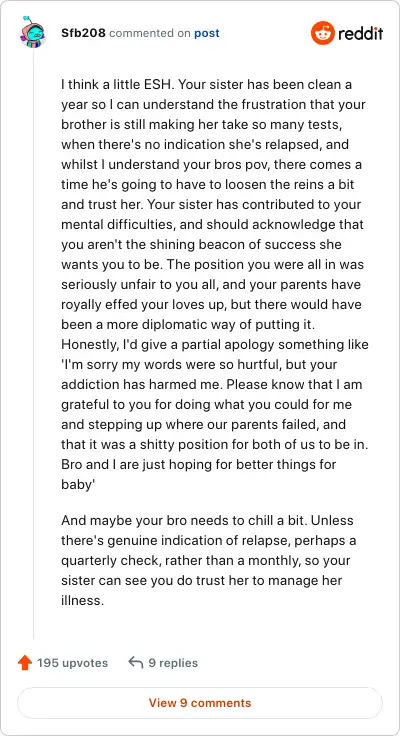Click paragraph starting "I think a little ESH"

[215, 284]
